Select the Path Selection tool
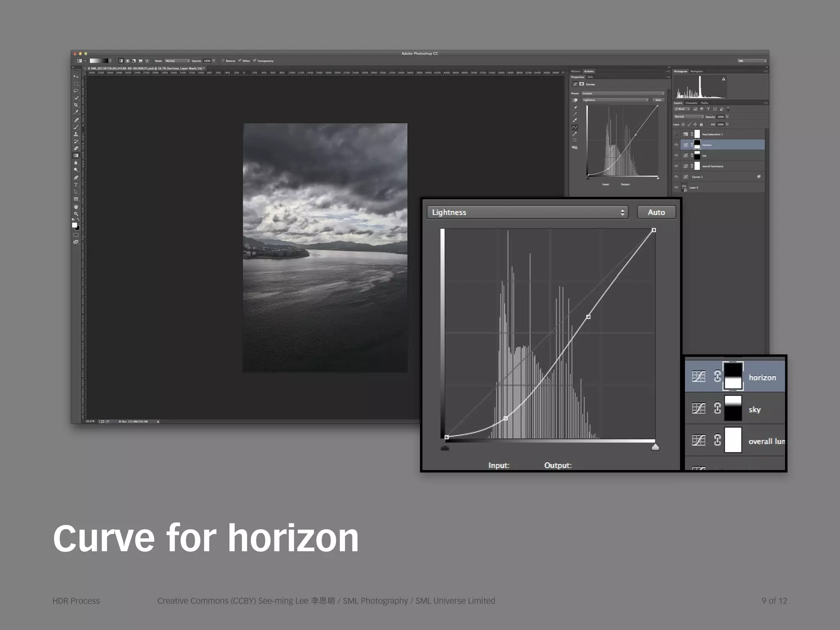Image resolution: width=840 pixels, height=630 pixels. pyautogui.click(x=76, y=192)
